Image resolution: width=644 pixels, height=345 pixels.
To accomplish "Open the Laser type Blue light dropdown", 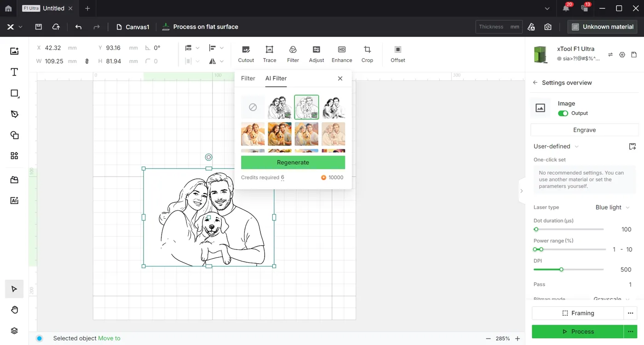I will (612, 208).
